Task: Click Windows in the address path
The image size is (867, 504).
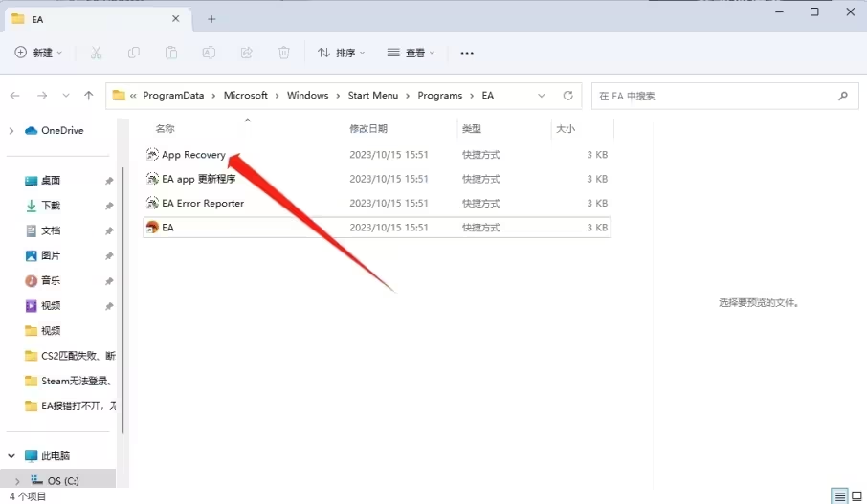Action: tap(307, 95)
